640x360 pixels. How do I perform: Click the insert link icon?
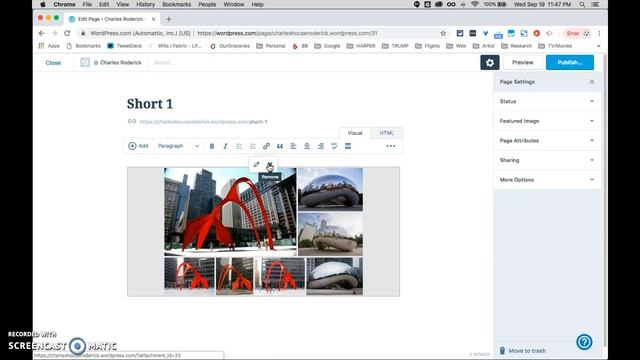[266, 146]
